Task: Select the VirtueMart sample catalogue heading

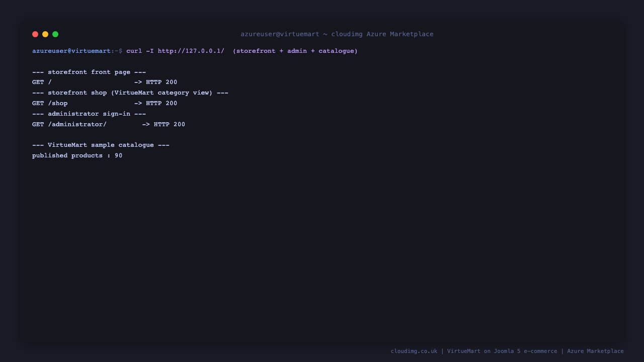Action: (x=101, y=145)
